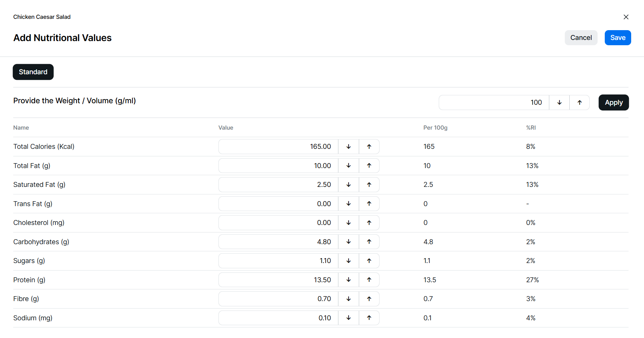Raise the Carbohydrates value by one step
This screenshot has width=644, height=338.
pos(369,242)
